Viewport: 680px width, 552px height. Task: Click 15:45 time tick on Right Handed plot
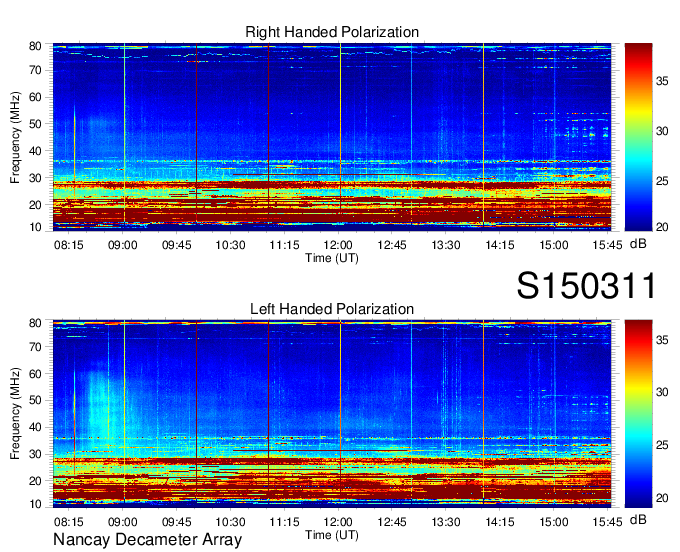[608, 245]
